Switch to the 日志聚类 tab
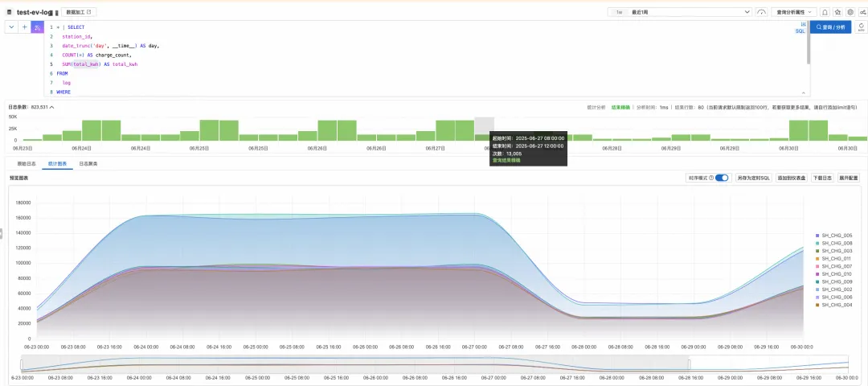Image resolution: width=868 pixels, height=386 pixels. click(x=88, y=164)
